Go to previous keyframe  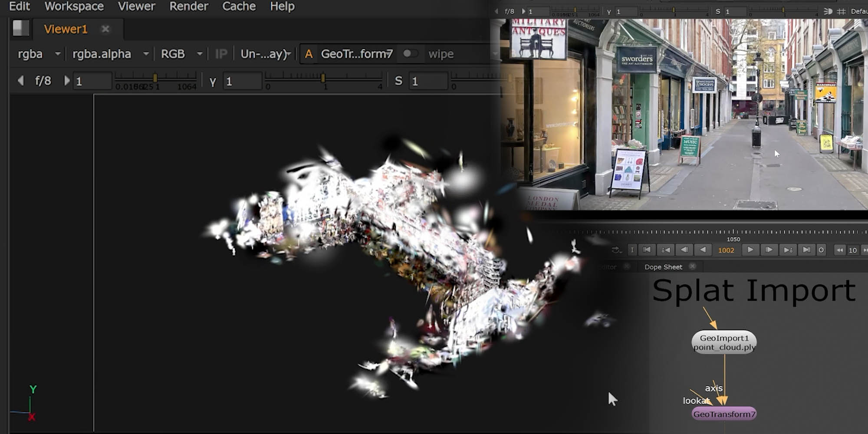pyautogui.click(x=665, y=250)
